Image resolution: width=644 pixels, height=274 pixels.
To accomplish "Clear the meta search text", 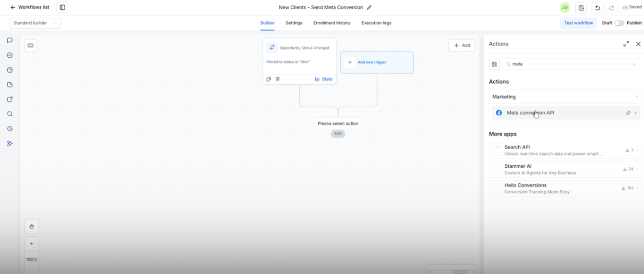I will [x=634, y=64].
